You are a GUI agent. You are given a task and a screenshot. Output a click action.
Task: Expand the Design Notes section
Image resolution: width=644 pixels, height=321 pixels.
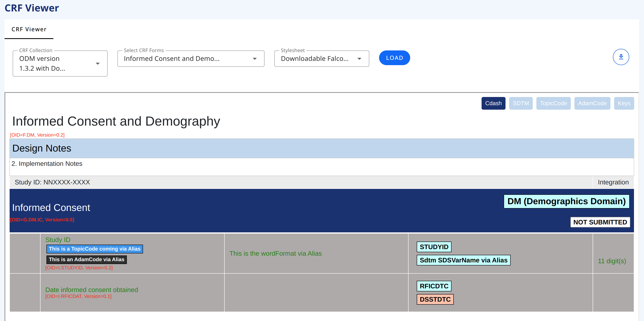(x=42, y=148)
